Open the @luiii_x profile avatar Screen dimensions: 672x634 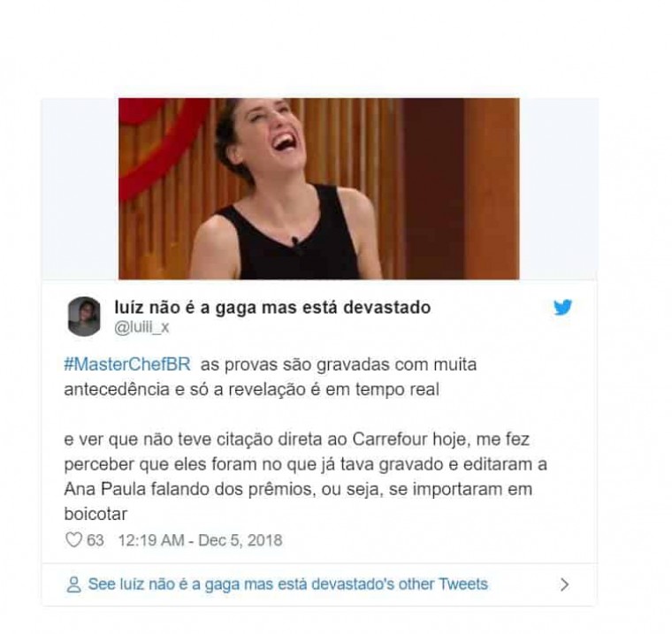click(x=84, y=316)
